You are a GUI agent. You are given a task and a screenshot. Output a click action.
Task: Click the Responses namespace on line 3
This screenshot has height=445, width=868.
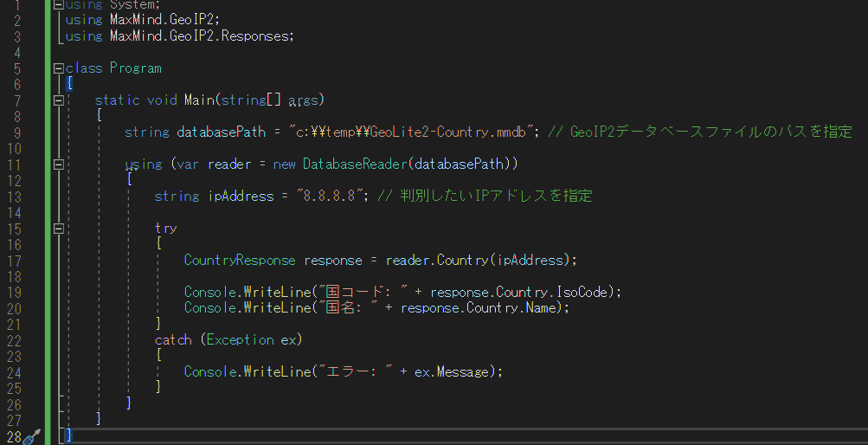pos(255,36)
